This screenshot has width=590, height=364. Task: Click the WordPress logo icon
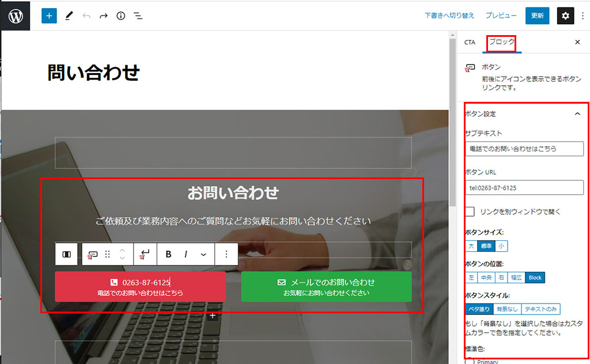pyautogui.click(x=16, y=16)
